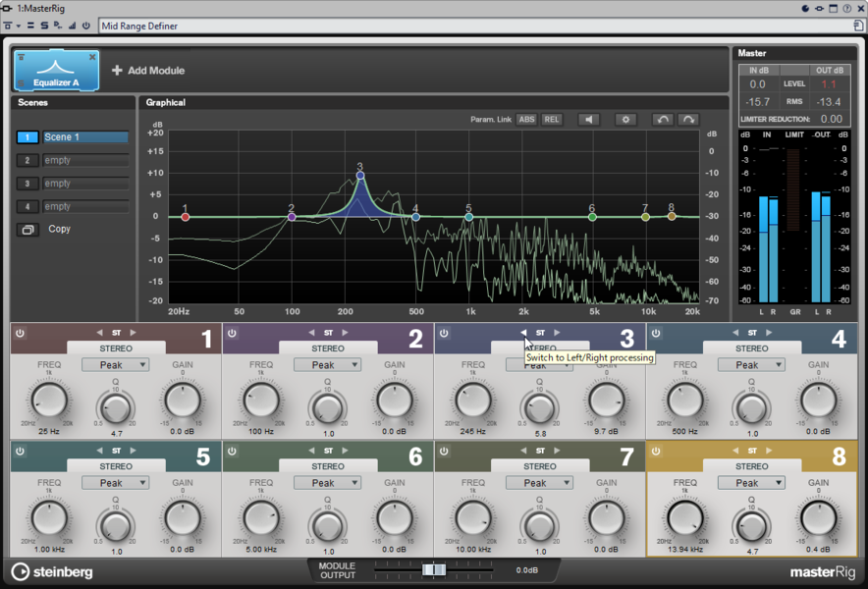Click the Mid Range Definer preset name field
The height and width of the screenshot is (589, 868).
pos(475,27)
